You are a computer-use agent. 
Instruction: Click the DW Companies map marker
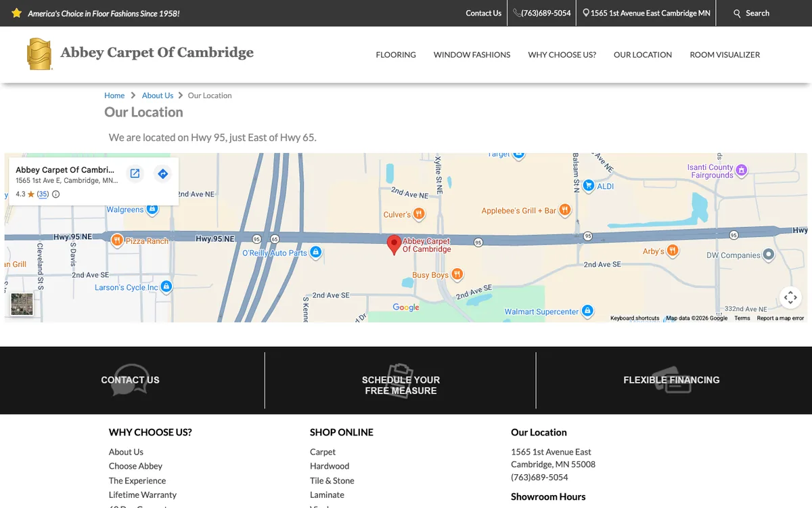(768, 255)
